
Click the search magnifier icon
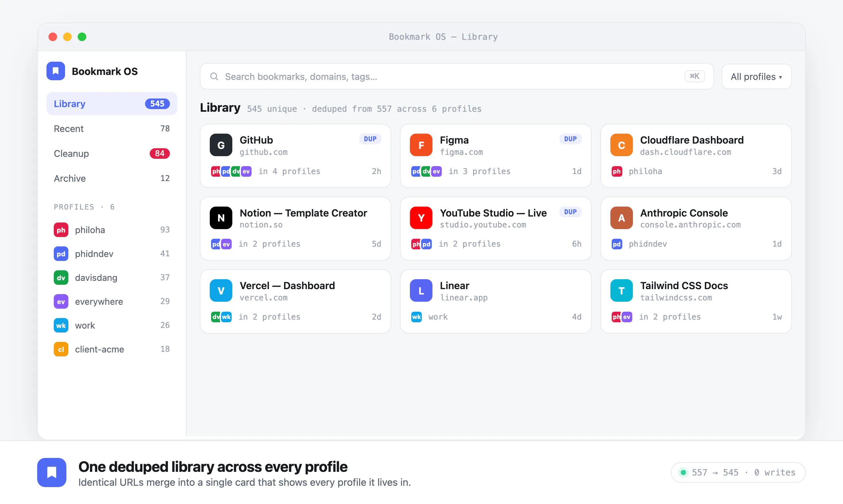click(x=214, y=76)
